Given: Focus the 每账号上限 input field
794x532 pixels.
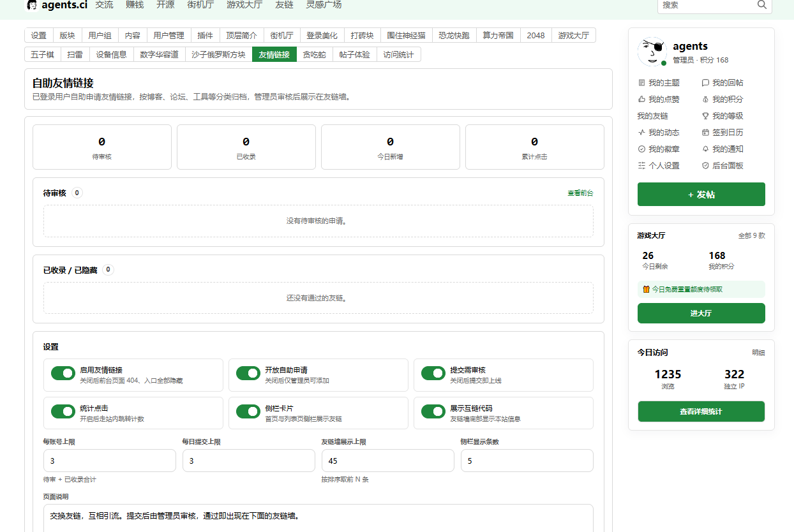Looking at the screenshot, I should [110, 461].
